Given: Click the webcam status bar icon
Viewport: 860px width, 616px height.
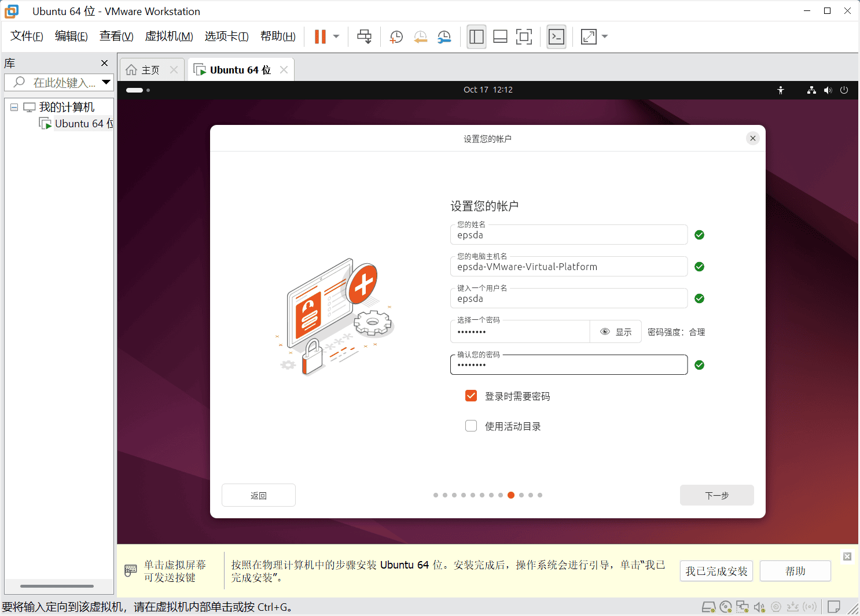Looking at the screenshot, I should 776,607.
